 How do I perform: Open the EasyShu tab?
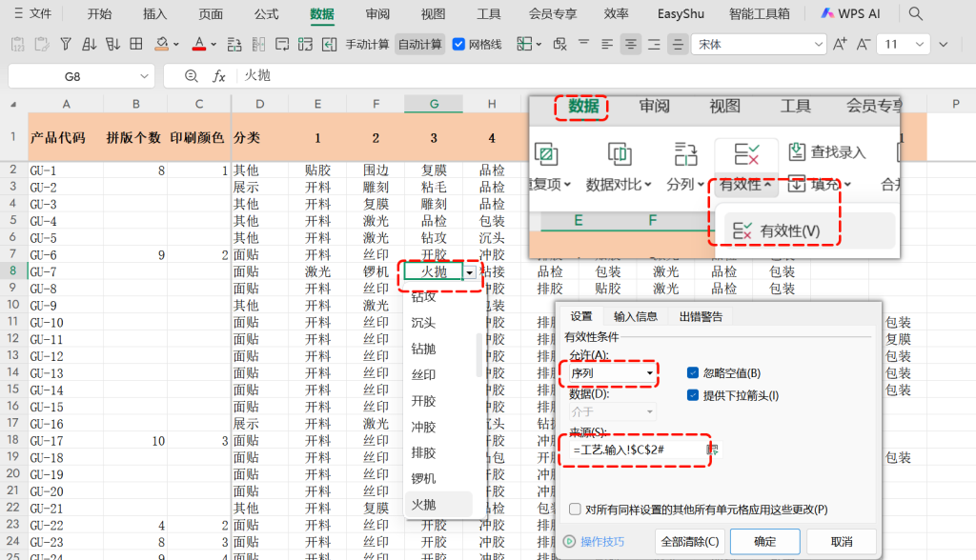pyautogui.click(x=681, y=13)
